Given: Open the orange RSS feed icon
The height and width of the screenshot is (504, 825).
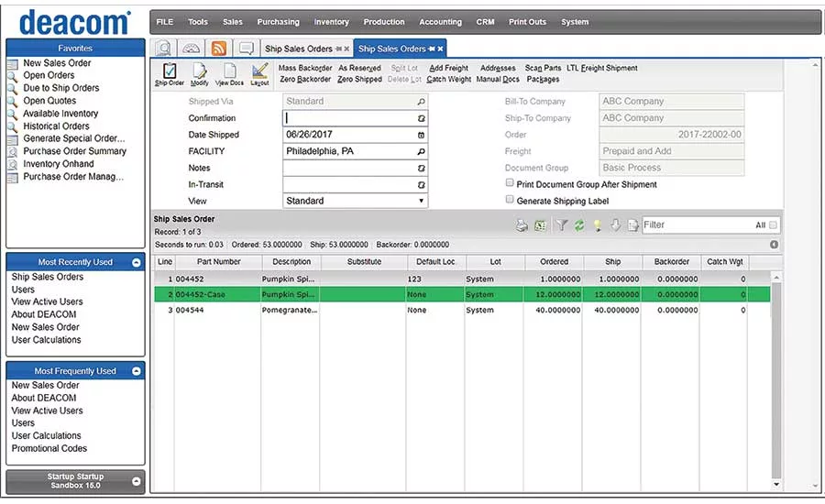Looking at the screenshot, I should pyautogui.click(x=219, y=49).
